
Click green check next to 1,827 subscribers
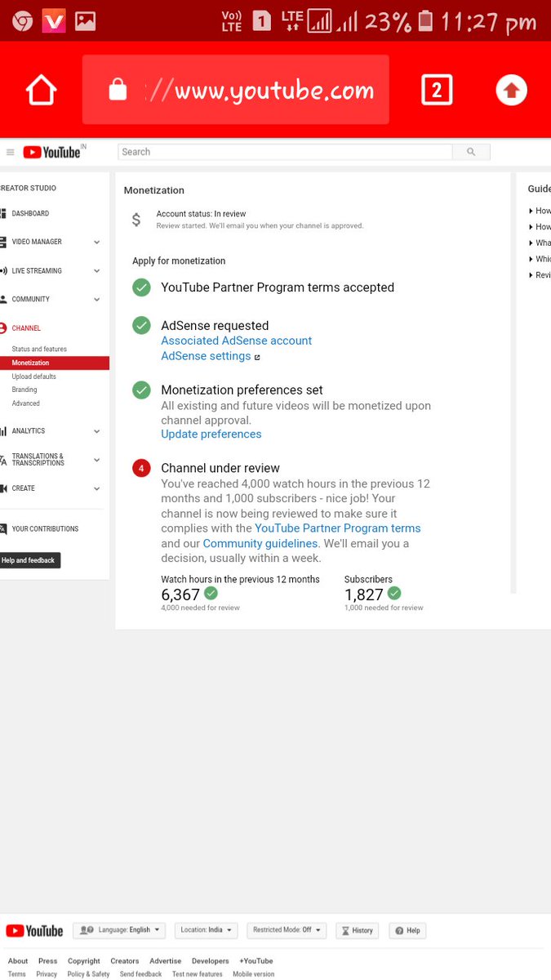tap(394, 593)
